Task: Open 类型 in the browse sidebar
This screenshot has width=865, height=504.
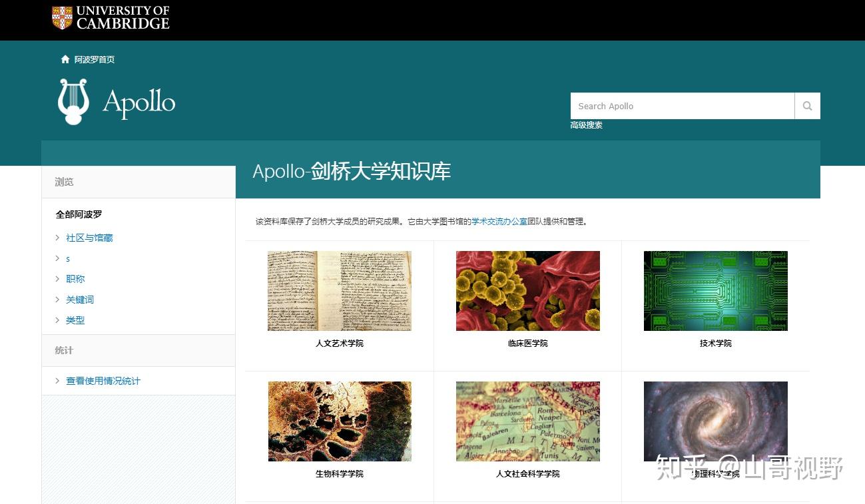Action: [75, 320]
